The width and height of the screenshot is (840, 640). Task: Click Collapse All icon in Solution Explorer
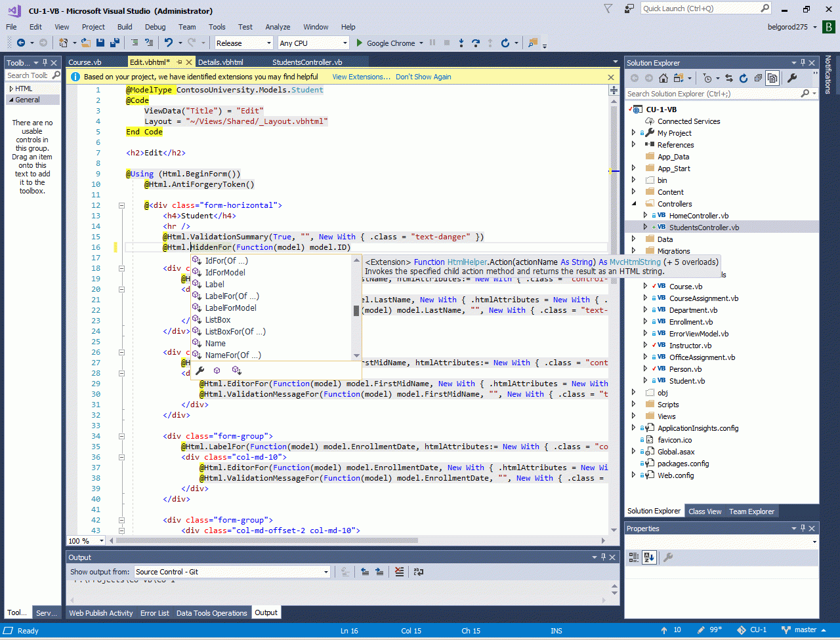pos(758,78)
